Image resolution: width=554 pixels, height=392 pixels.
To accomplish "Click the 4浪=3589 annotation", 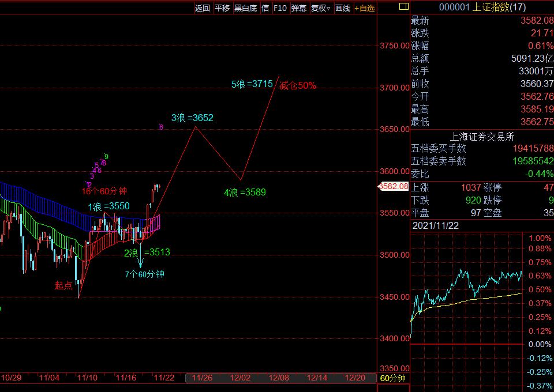I will coord(245,193).
